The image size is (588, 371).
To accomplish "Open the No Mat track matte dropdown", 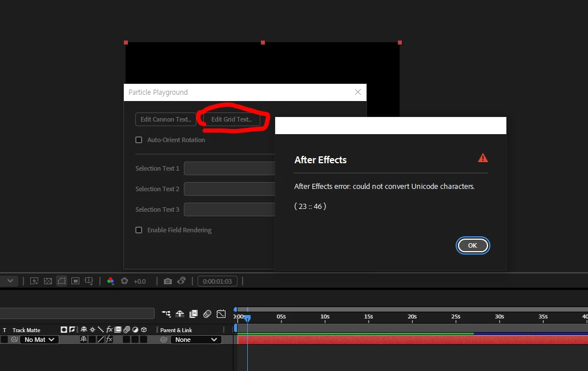I will point(39,340).
